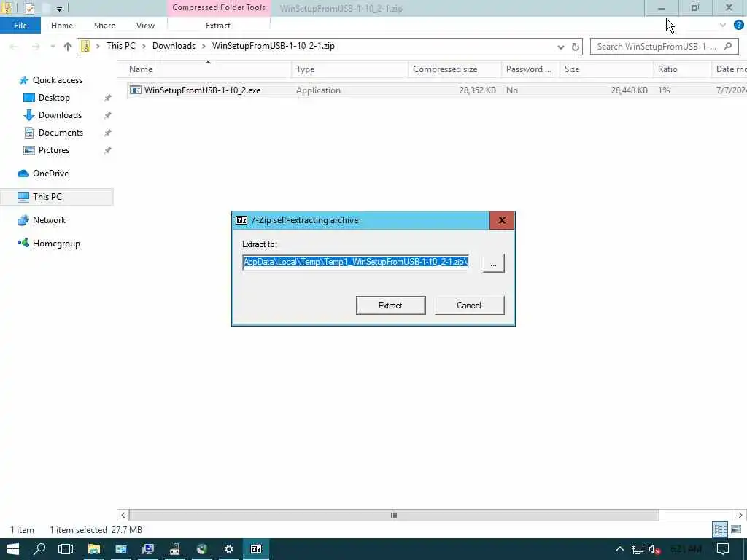Expand the chevron after Downloads breadcrumb
The image size is (747, 560).
[204, 46]
